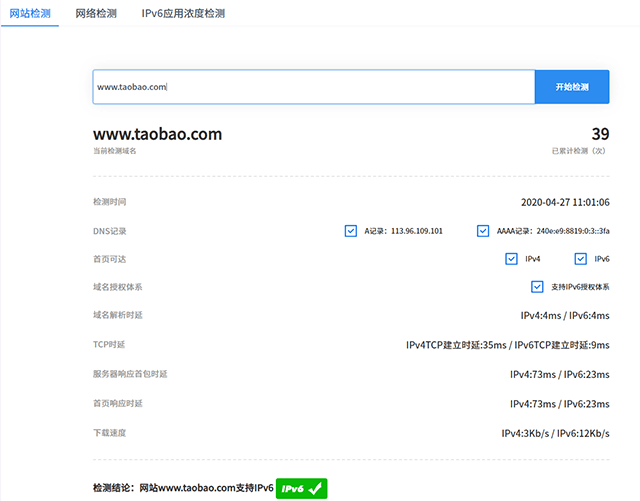Toggle the IPv6 首页可达 checkbox
640x501 pixels.
[580, 259]
